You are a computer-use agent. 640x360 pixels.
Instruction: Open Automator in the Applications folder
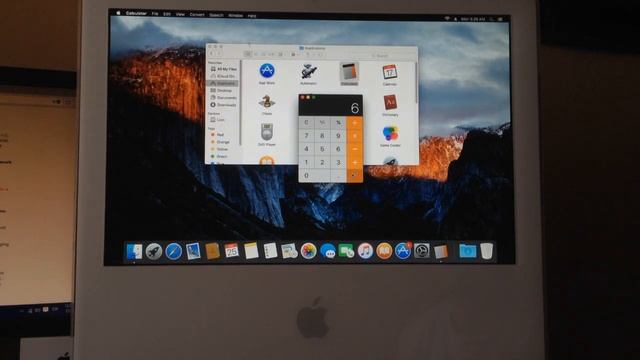[x=309, y=71]
